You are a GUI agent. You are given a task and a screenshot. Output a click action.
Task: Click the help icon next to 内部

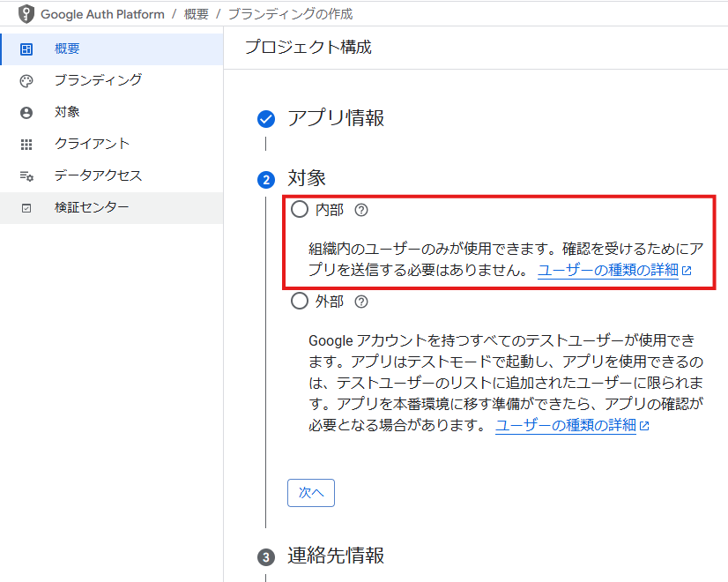361,210
